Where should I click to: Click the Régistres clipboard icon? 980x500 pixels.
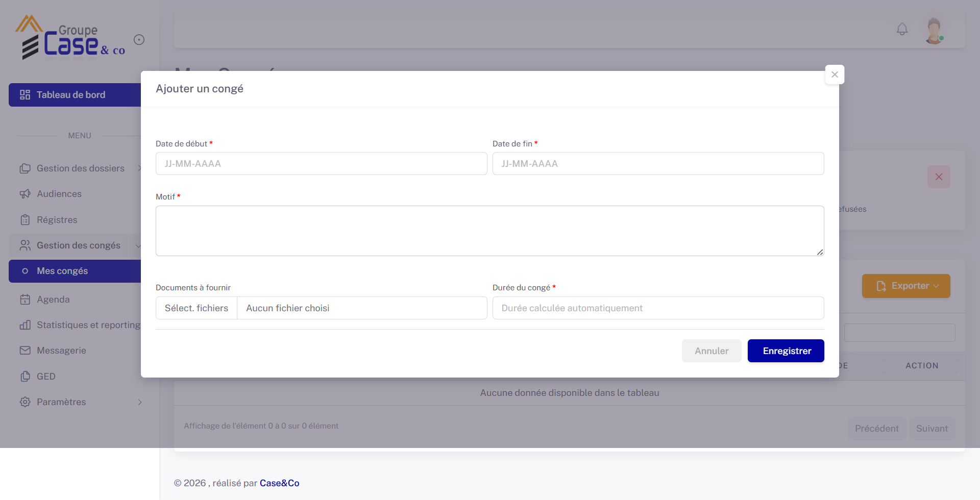[25, 220]
